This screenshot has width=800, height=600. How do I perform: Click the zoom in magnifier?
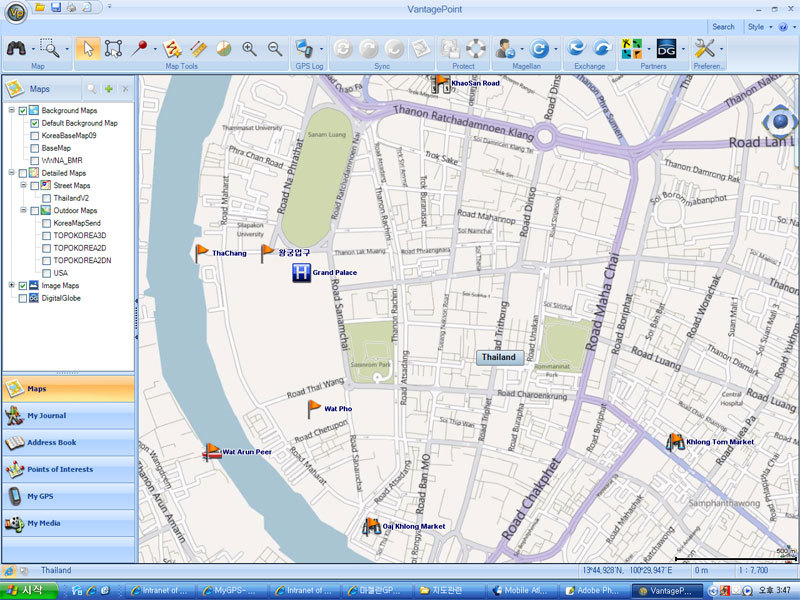[249, 49]
